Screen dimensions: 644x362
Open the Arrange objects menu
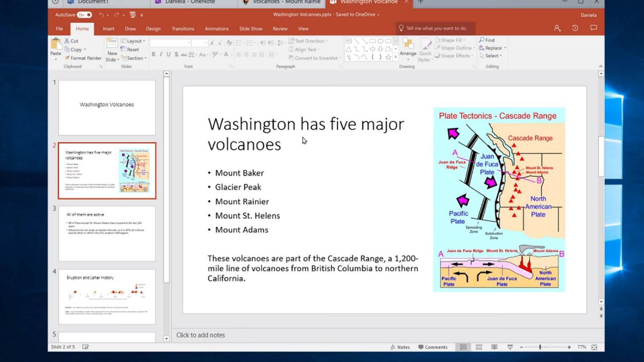[x=408, y=49]
